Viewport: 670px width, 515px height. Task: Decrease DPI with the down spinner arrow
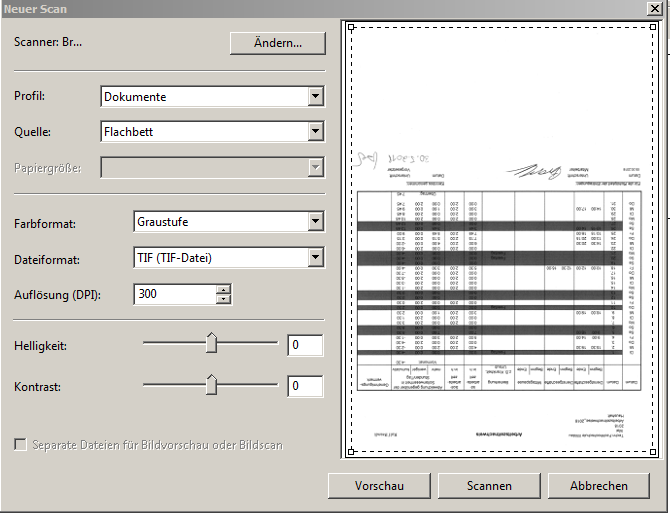[223, 299]
